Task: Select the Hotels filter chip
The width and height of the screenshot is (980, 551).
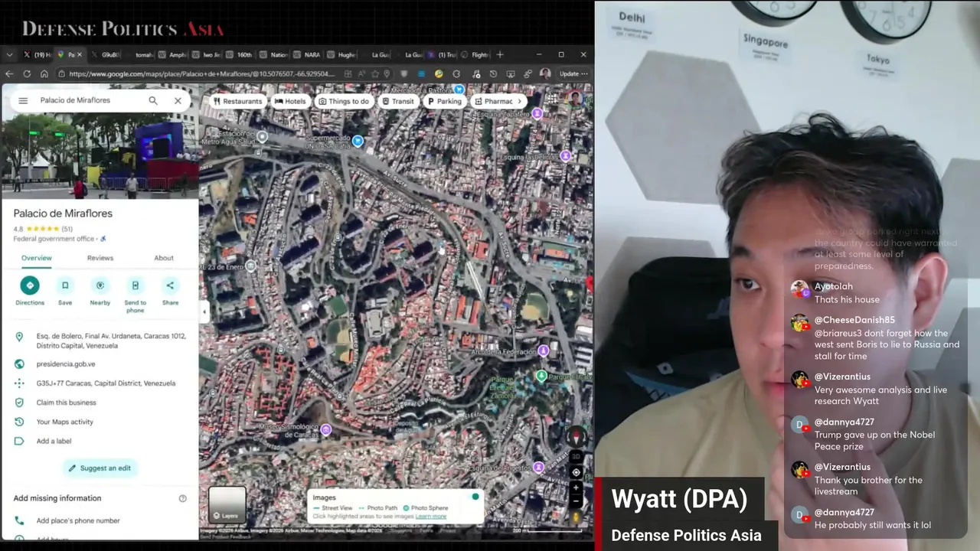Action: [x=290, y=101]
